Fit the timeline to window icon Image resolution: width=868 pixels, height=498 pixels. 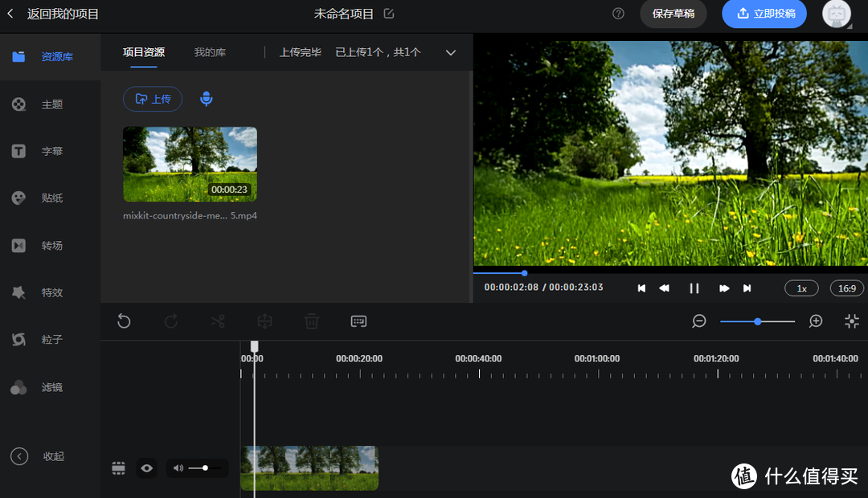coord(852,321)
